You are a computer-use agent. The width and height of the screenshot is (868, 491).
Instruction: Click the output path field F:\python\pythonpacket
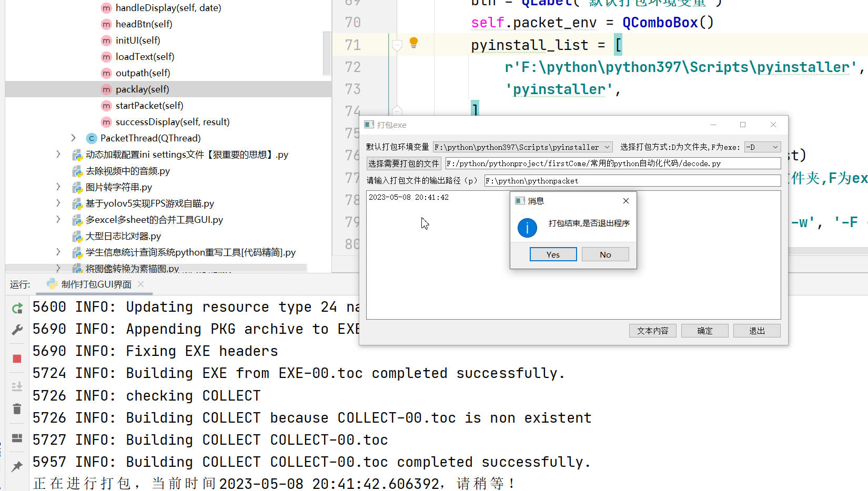click(x=632, y=181)
